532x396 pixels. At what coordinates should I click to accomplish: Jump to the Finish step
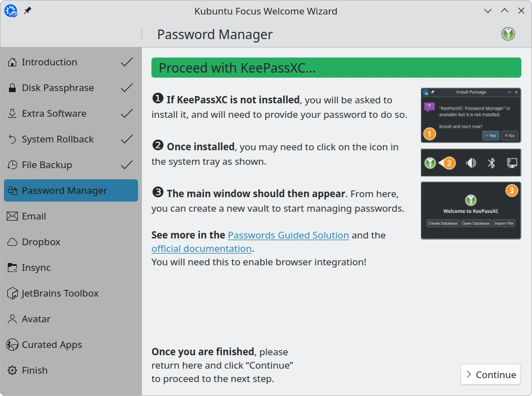click(71, 370)
